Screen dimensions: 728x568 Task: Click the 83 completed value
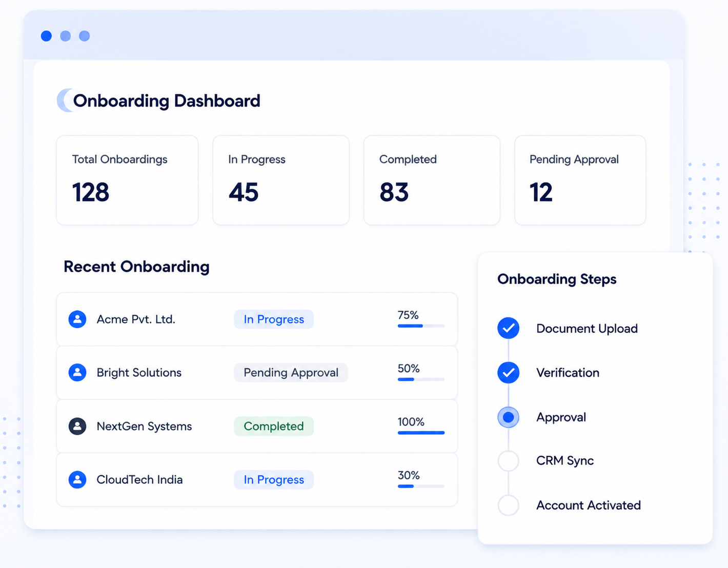click(x=394, y=192)
